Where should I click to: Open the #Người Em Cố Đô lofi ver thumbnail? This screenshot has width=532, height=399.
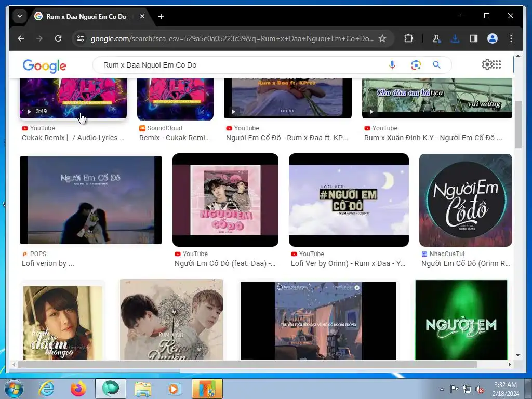pyautogui.click(x=349, y=200)
